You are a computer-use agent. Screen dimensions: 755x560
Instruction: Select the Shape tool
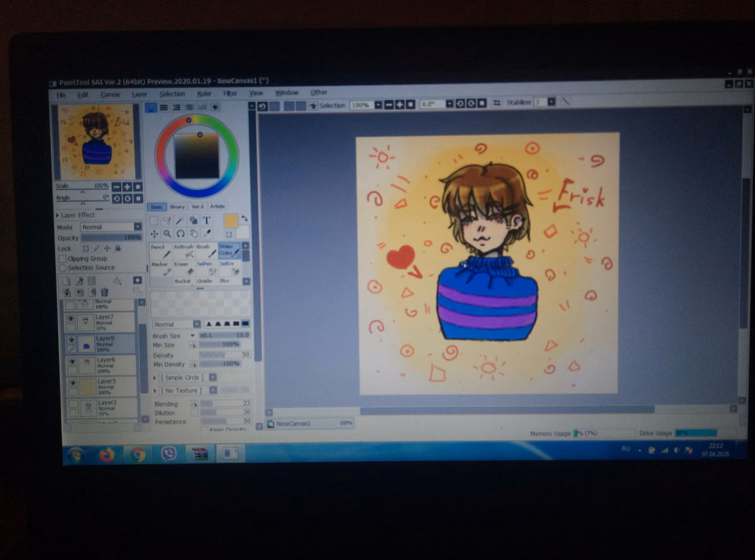(x=193, y=221)
